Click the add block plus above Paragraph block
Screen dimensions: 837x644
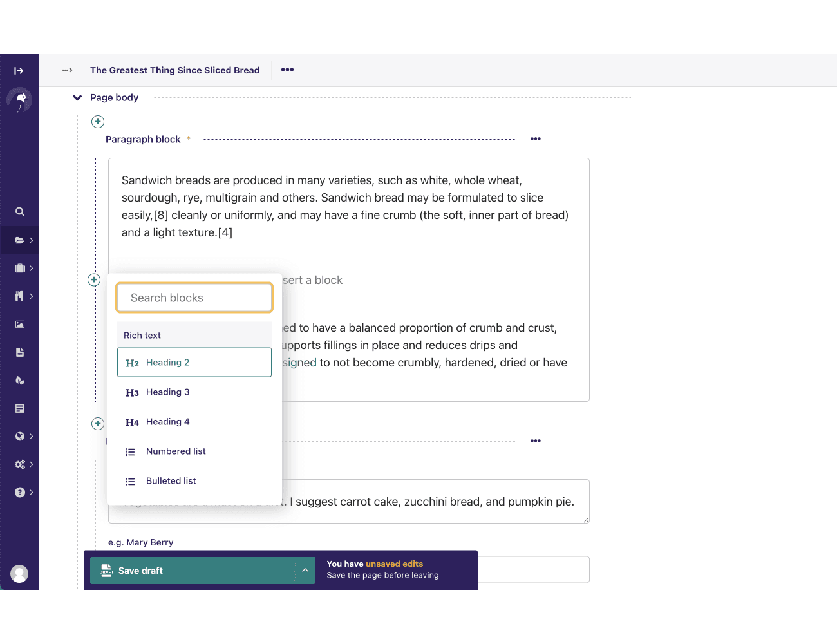(x=98, y=122)
